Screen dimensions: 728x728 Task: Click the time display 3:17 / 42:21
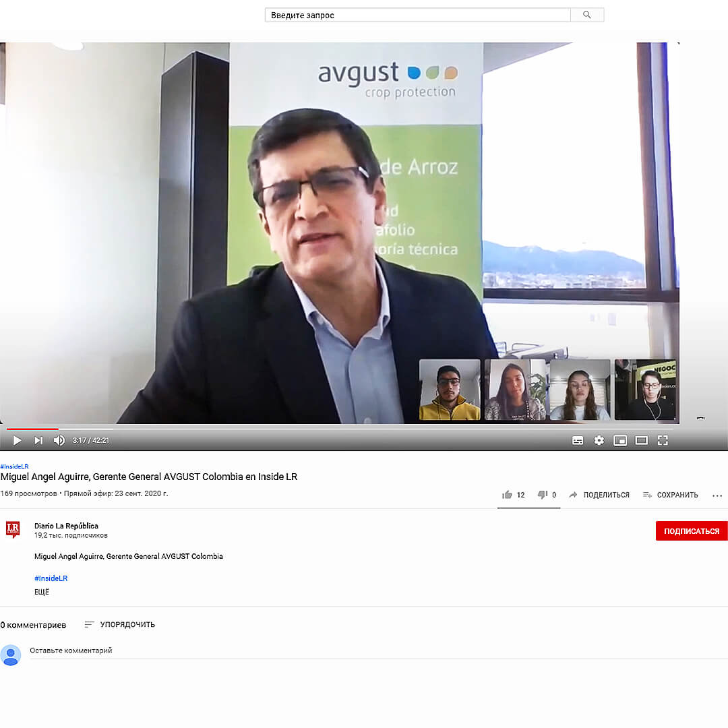pyautogui.click(x=91, y=440)
